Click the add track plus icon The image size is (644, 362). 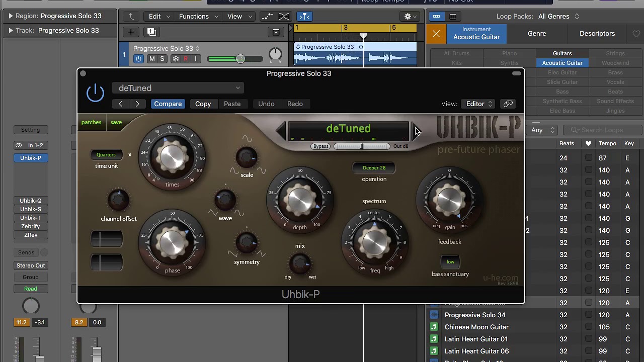(x=131, y=32)
